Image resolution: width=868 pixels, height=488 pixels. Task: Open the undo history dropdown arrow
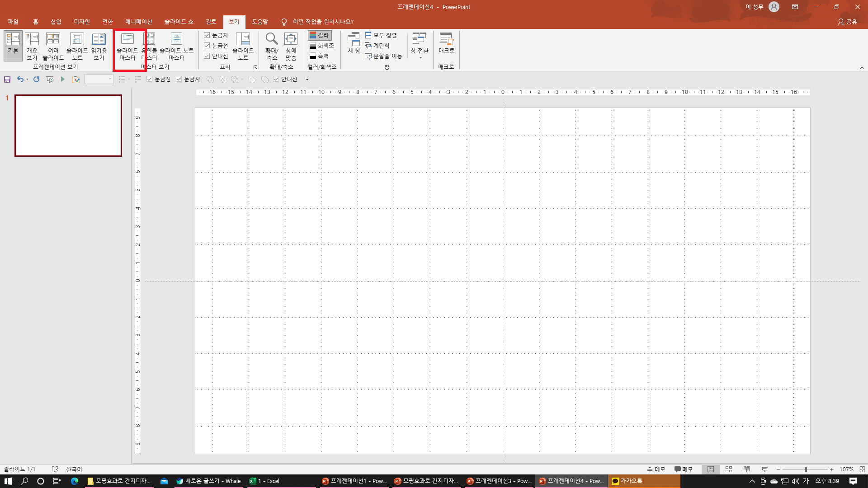pos(27,80)
